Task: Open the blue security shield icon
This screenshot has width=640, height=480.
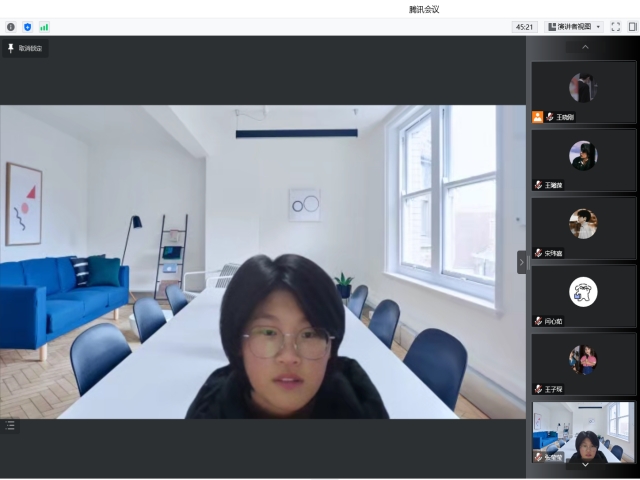Action: 27,27
